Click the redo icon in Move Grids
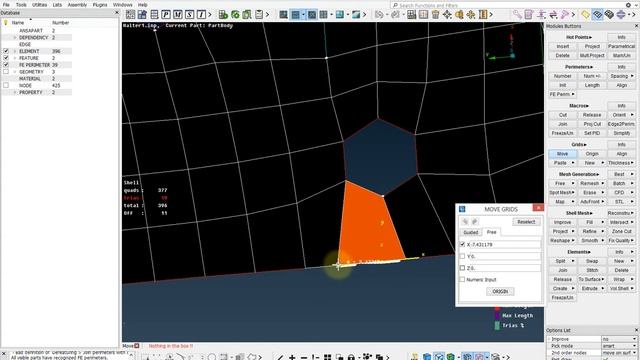This screenshot has height=360, width=640. pos(474,222)
